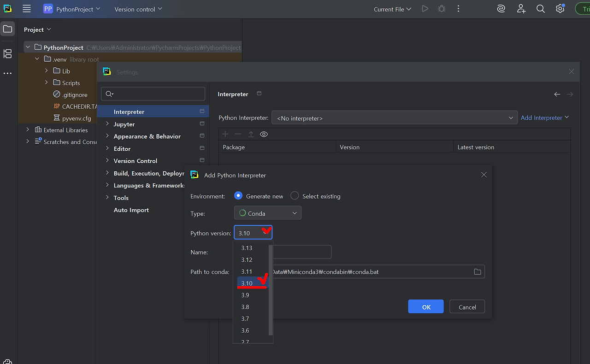Cancel the Add Python Interpreter dialog
The image size is (590, 364).
pyautogui.click(x=467, y=307)
